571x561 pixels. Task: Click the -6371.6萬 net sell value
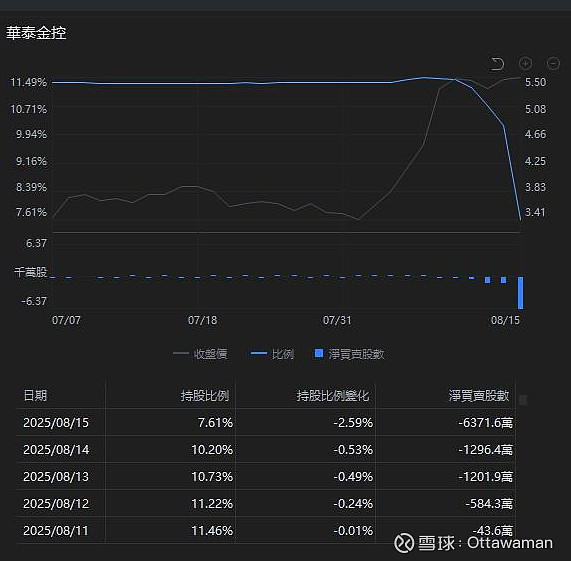pyautogui.click(x=485, y=423)
